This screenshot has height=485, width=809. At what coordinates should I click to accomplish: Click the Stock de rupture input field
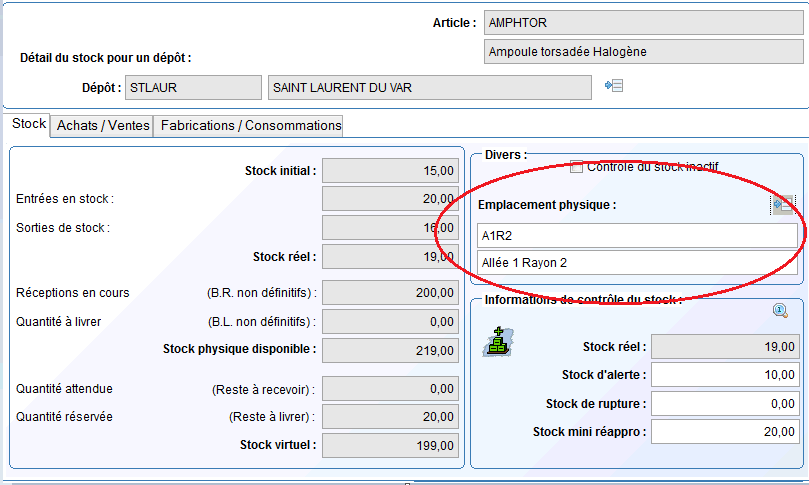click(x=726, y=403)
